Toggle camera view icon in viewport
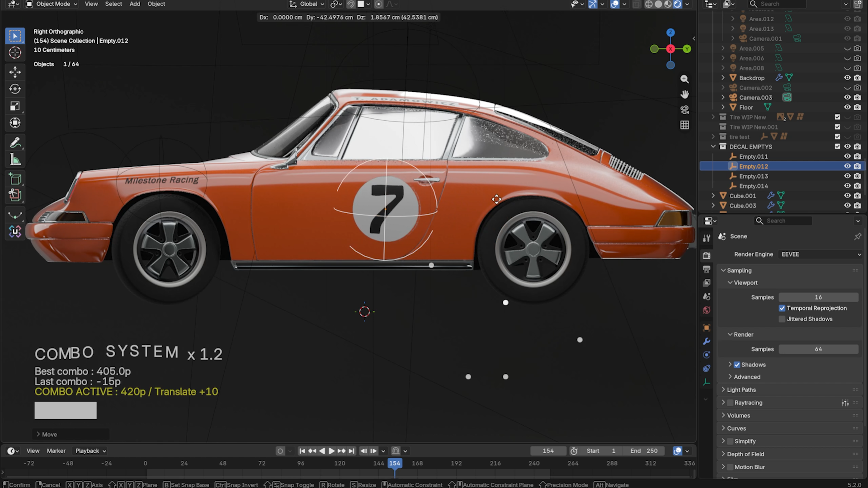 (x=685, y=110)
